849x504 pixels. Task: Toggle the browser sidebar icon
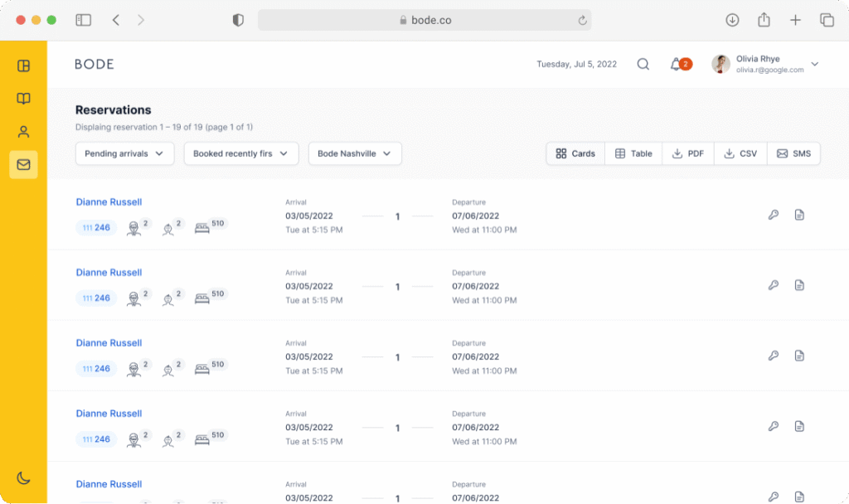click(x=84, y=20)
